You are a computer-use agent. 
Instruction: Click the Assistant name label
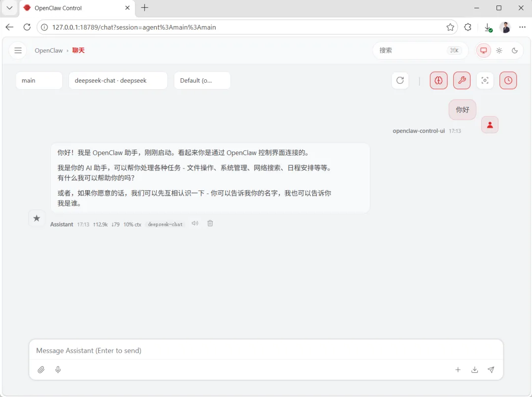(62, 225)
